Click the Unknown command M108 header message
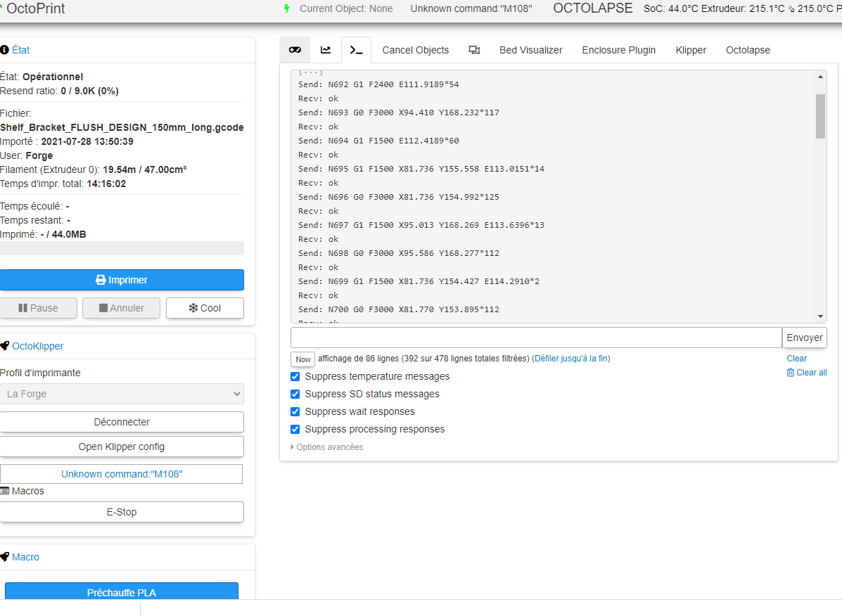 (x=471, y=8)
